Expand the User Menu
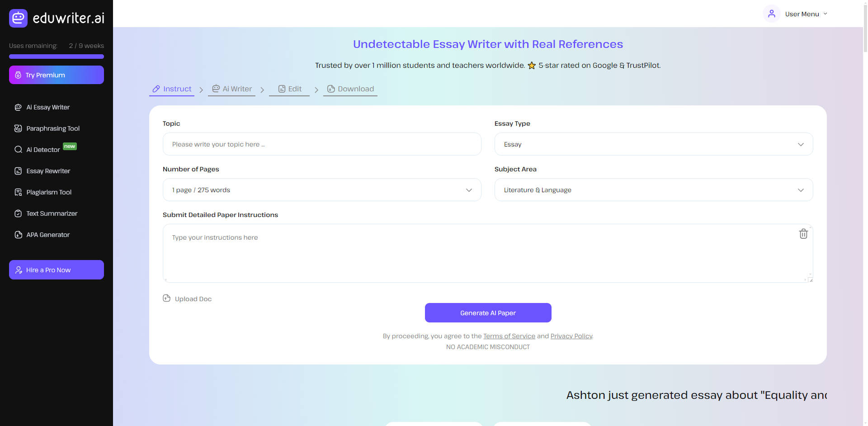868x426 pixels. [x=806, y=14]
